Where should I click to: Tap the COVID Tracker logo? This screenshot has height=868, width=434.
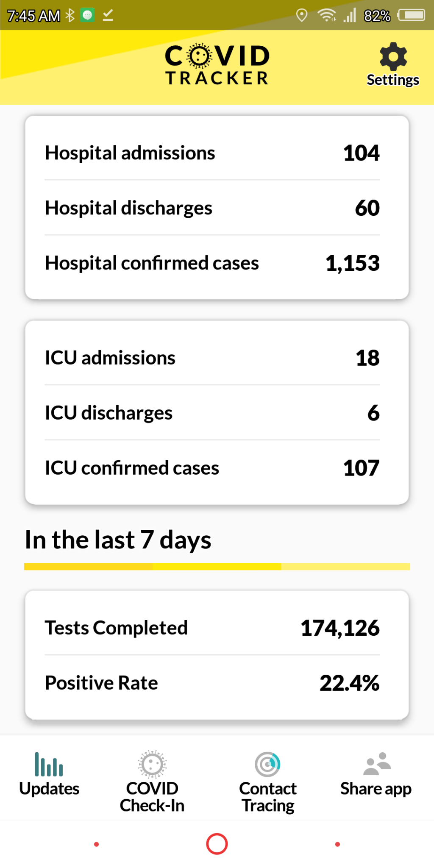click(x=217, y=65)
